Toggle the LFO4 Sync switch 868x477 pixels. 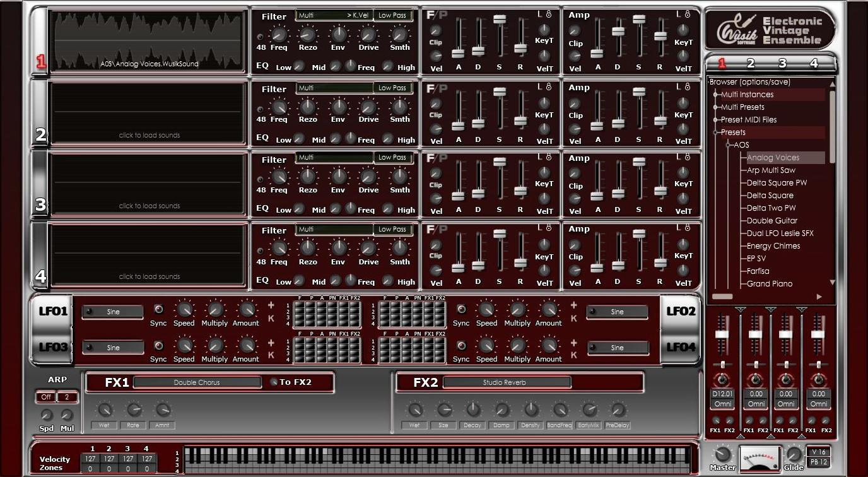461,346
